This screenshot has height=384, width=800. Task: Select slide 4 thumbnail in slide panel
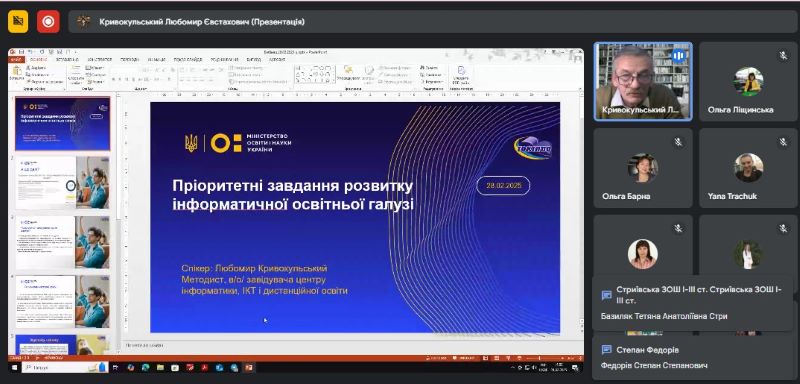click(x=62, y=302)
